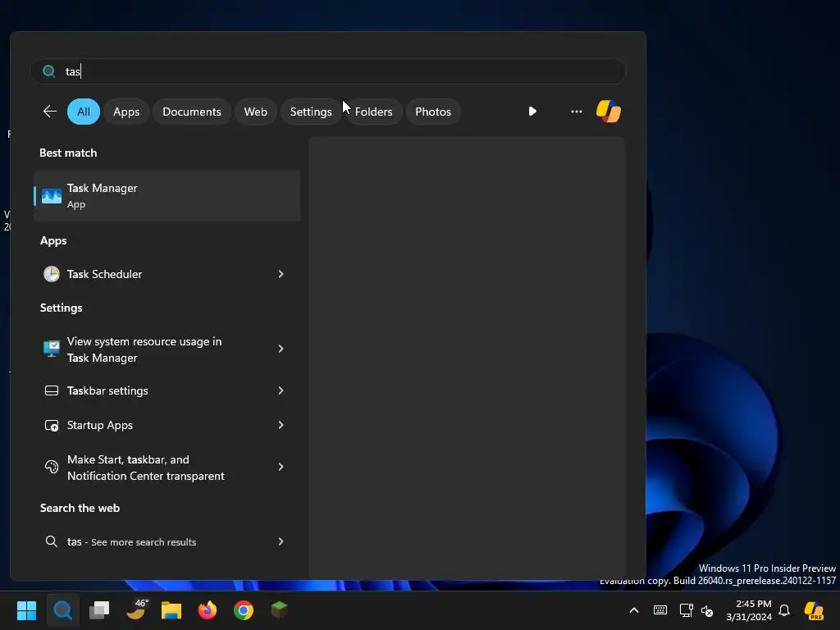Viewport: 840px width, 630px height.
Task: Click the taskbar Search icon
Action: coord(62,610)
